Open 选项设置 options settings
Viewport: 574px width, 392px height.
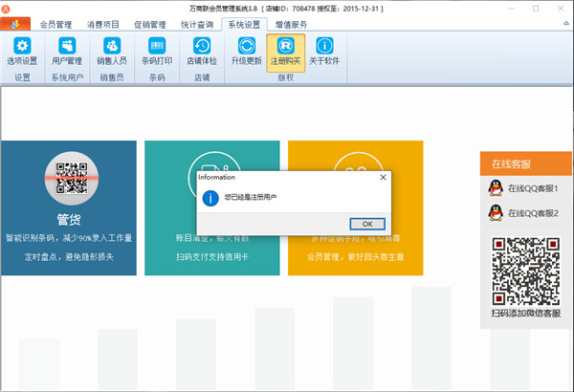click(23, 51)
